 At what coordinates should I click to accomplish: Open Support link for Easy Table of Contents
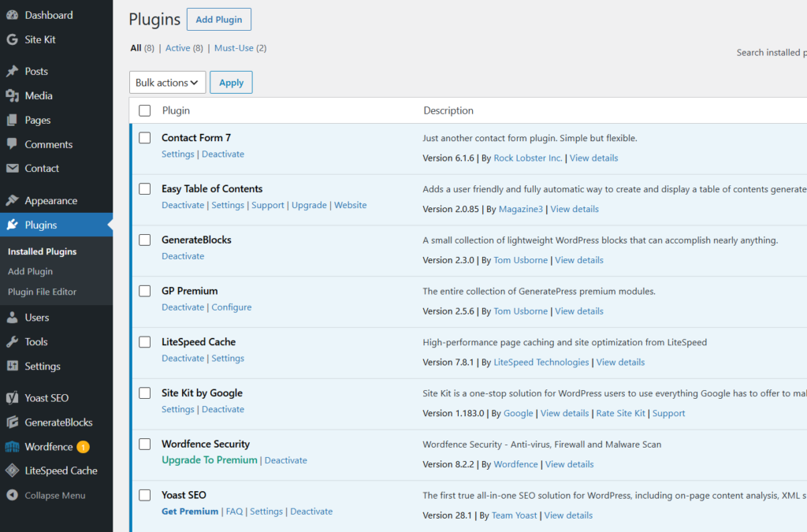pos(268,205)
